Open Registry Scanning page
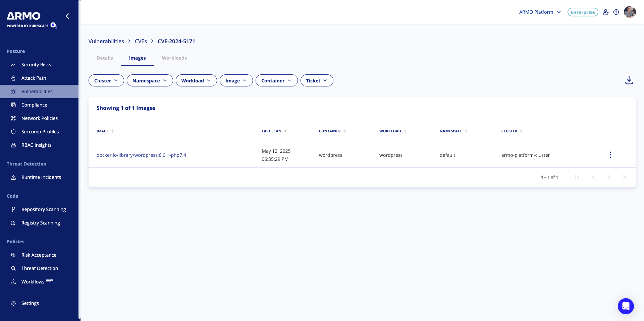Screen dimensions: 644x321 tap(41, 223)
